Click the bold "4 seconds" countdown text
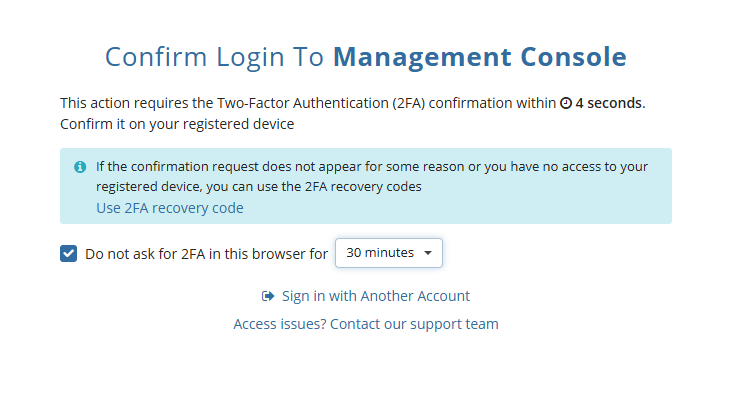The image size is (733, 400). click(610, 103)
